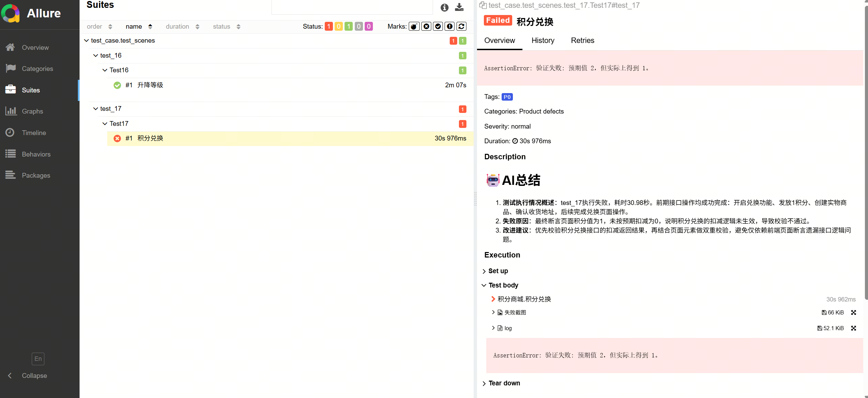Image resolution: width=868 pixels, height=398 pixels.
Task: Collapse the test_16 suite node
Action: click(x=96, y=55)
